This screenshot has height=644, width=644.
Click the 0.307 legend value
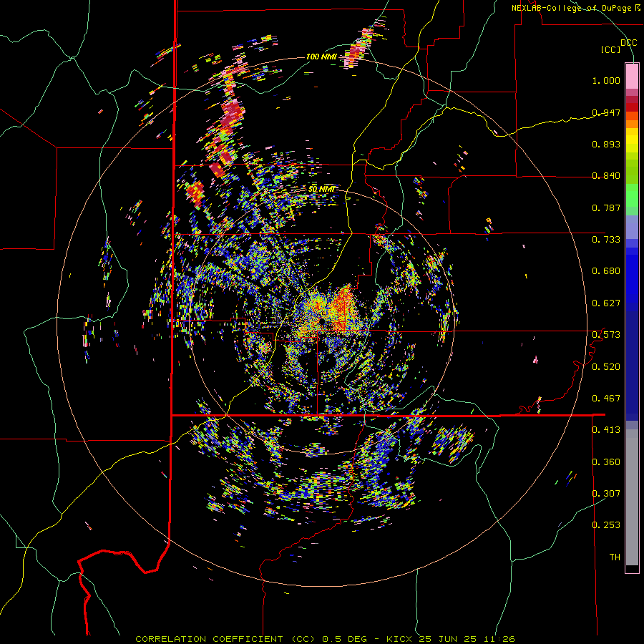pyautogui.click(x=606, y=493)
